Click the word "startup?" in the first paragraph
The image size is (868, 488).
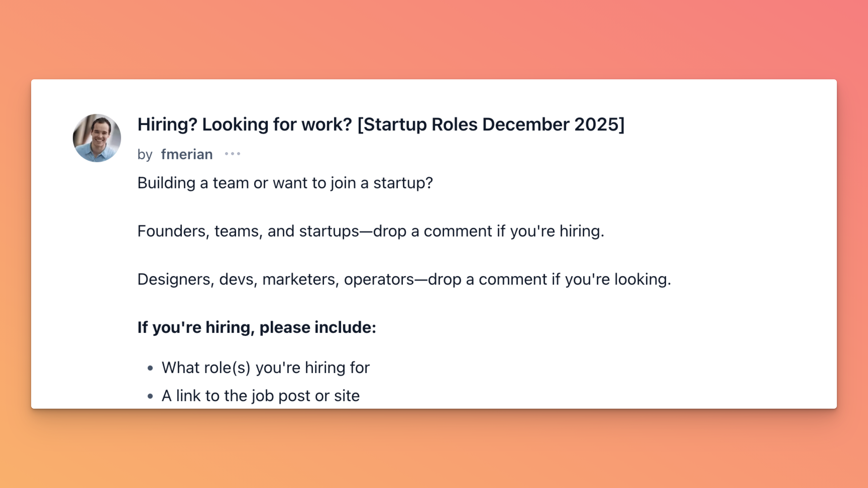[x=403, y=183]
